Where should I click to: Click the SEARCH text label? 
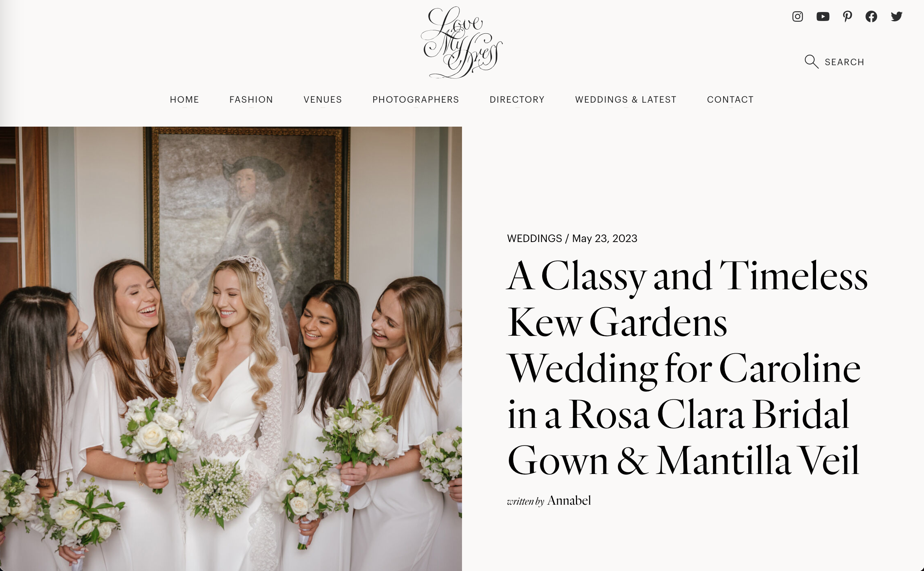844,62
